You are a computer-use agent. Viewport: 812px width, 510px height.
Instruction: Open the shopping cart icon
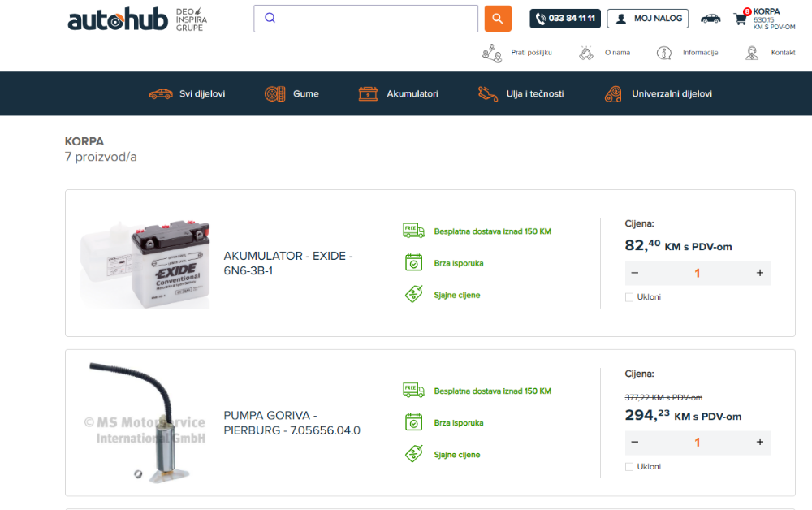point(741,19)
